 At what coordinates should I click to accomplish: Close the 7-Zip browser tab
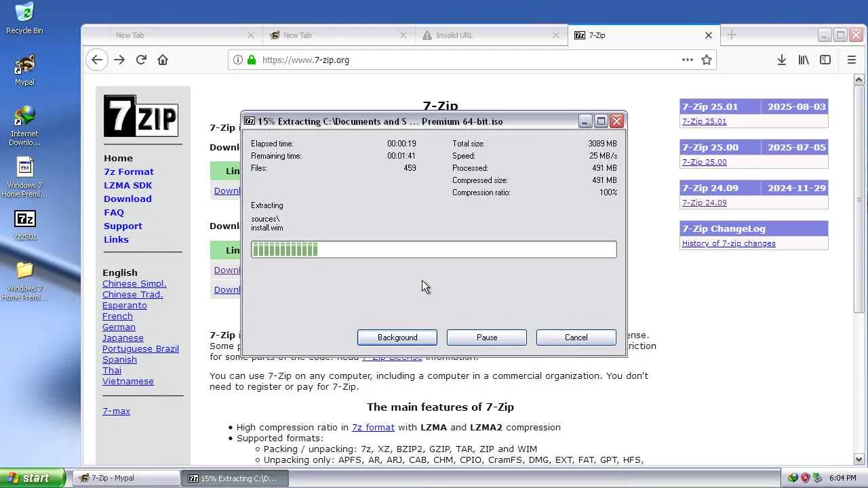tap(709, 35)
